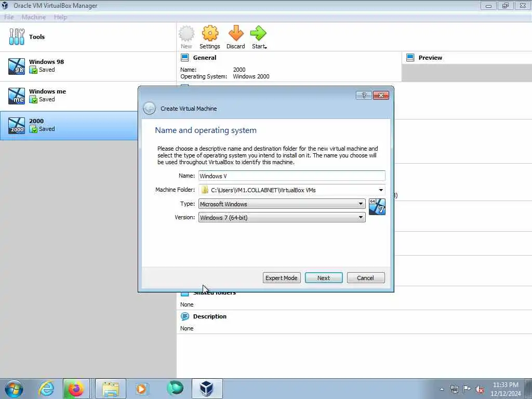Click the Create Virtual Machine title text
The image size is (532, 399).
189,109
